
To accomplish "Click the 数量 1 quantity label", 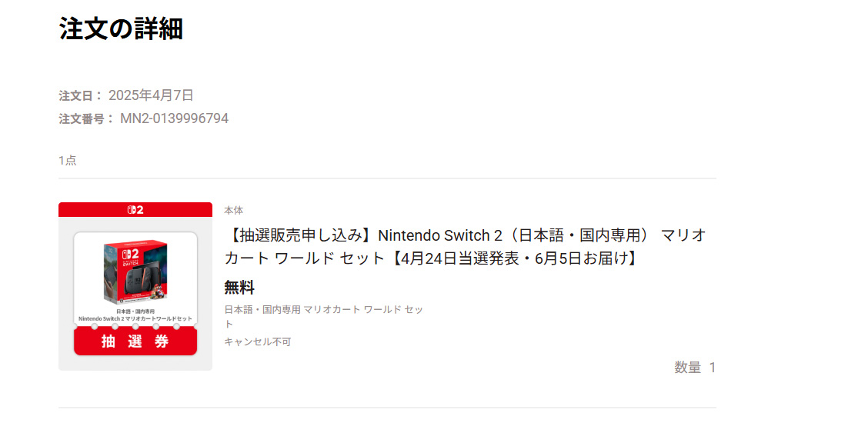I will coord(695,367).
